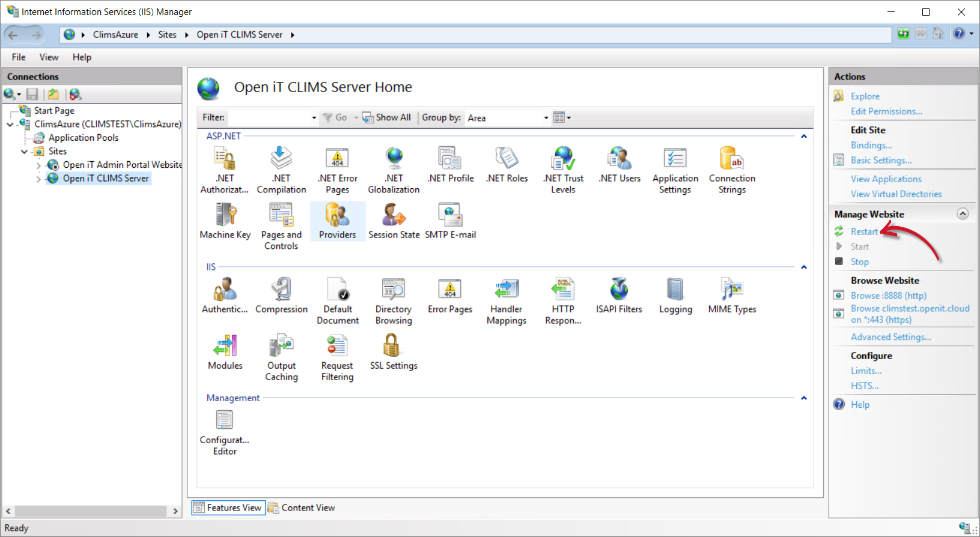Select the Providers feature icon
Screen dimensions: 980x537
point(337,221)
